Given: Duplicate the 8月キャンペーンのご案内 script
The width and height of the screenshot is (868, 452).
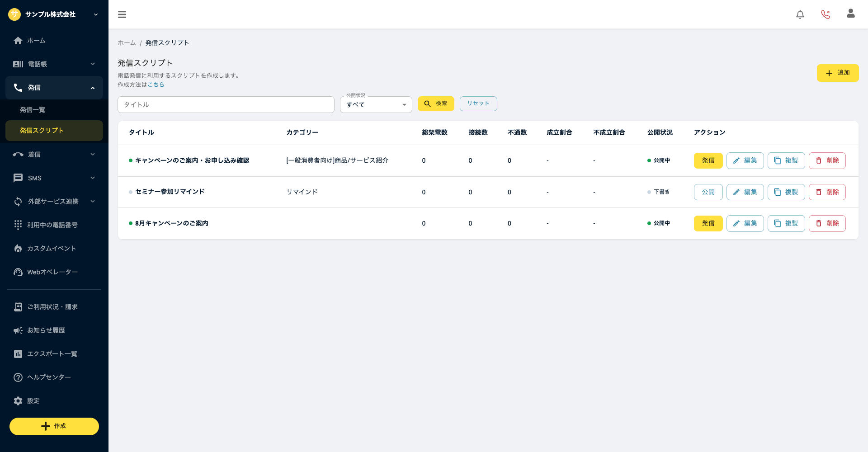Looking at the screenshot, I should (x=786, y=223).
